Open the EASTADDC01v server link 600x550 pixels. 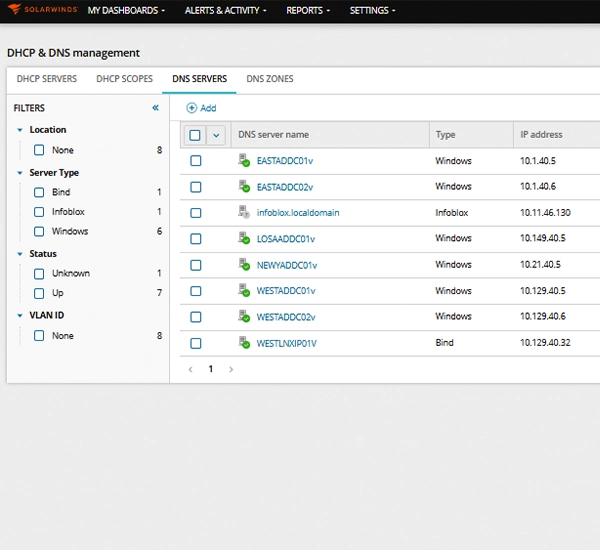coord(285,161)
